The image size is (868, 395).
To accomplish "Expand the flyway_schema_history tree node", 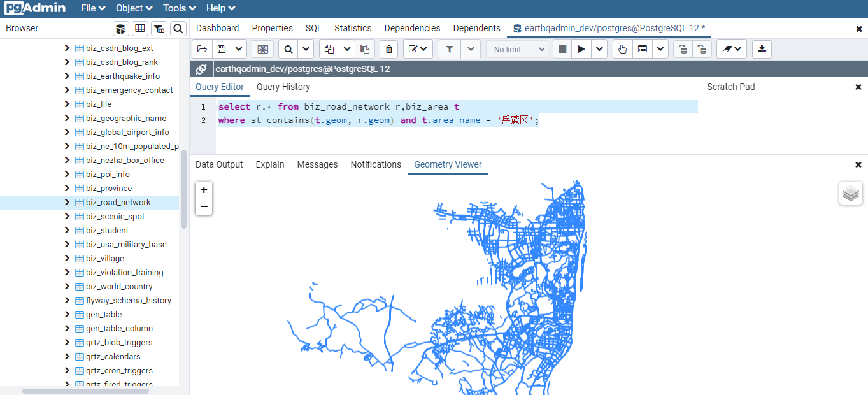I will [67, 300].
